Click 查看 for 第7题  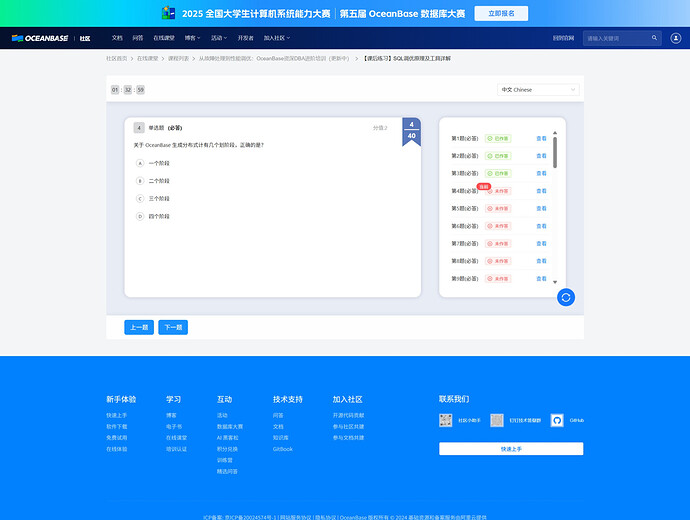coord(541,244)
